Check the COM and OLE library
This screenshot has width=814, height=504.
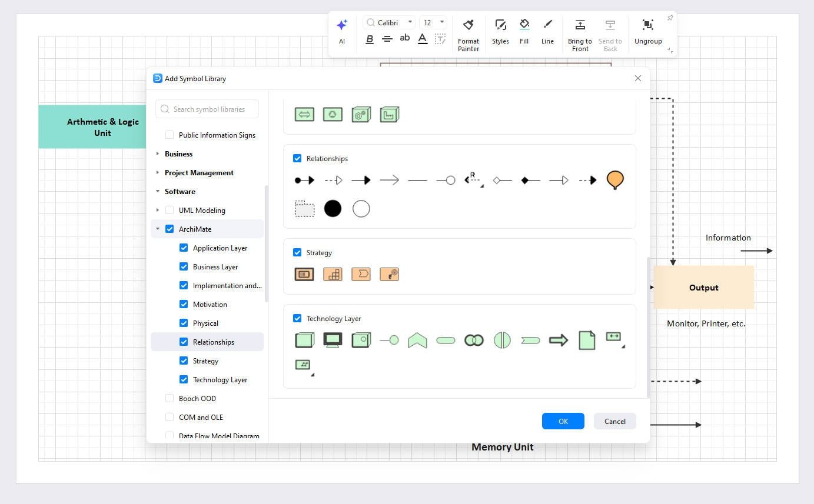click(x=170, y=417)
